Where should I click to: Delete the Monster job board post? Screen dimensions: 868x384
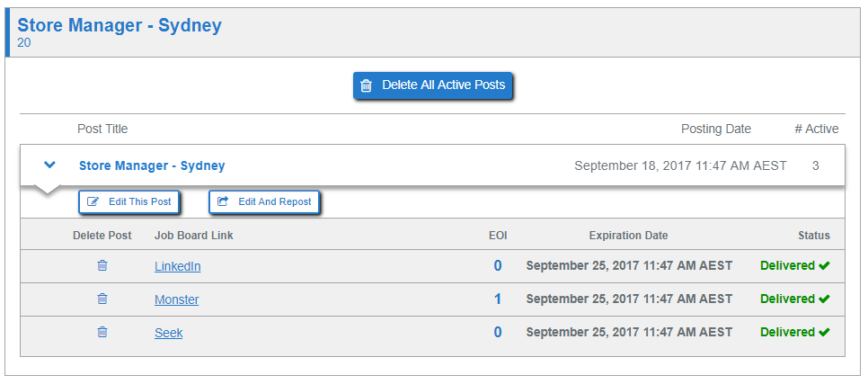(102, 299)
